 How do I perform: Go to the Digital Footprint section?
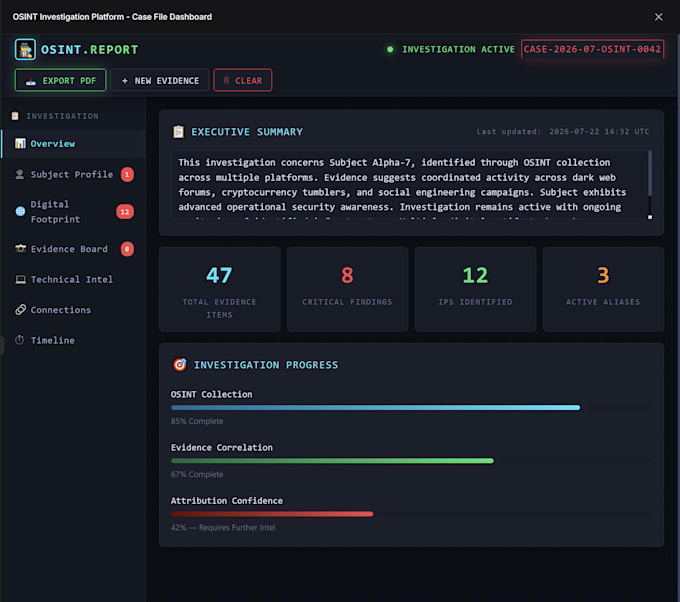(73, 212)
